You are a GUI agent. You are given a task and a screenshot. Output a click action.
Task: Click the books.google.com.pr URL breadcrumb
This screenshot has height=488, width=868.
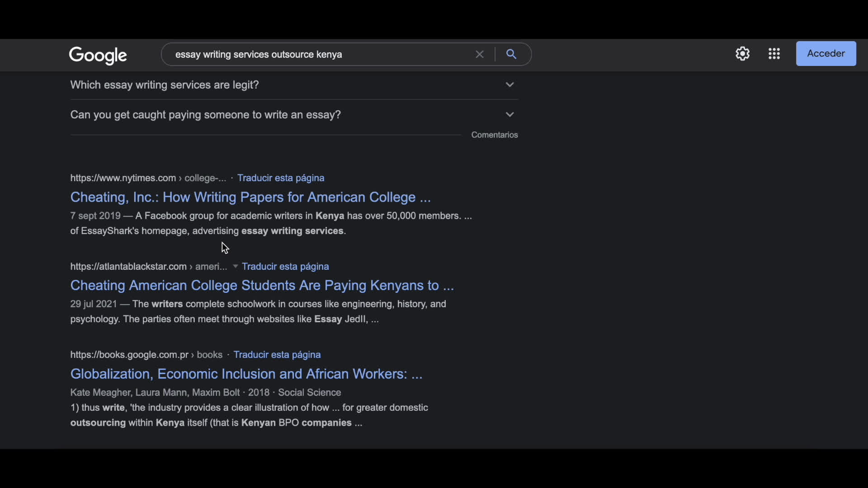click(x=129, y=355)
